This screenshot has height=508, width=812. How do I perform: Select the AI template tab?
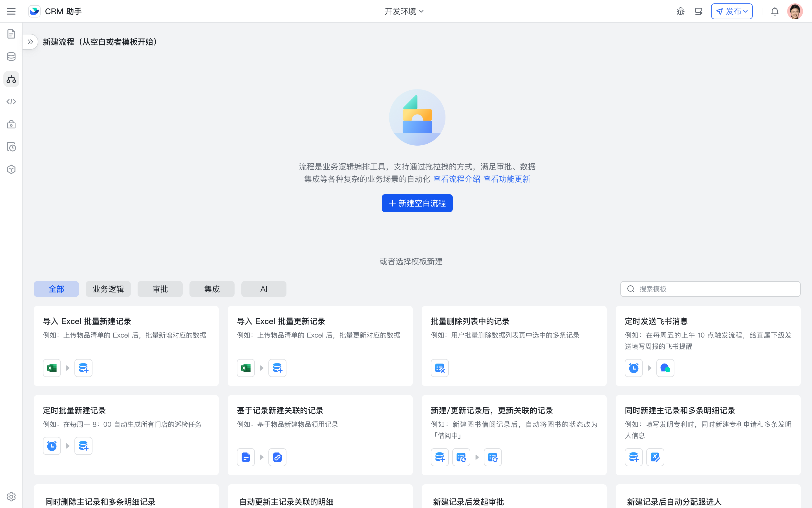[264, 289]
